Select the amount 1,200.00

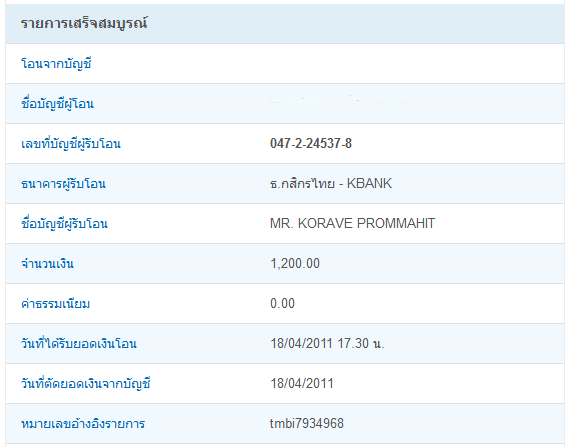pyautogui.click(x=295, y=263)
